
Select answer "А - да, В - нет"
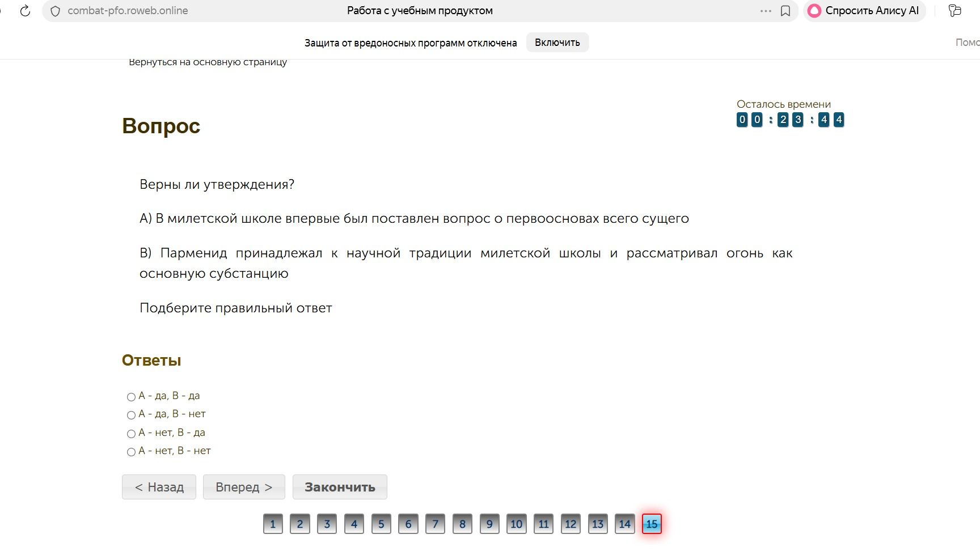[131, 415]
